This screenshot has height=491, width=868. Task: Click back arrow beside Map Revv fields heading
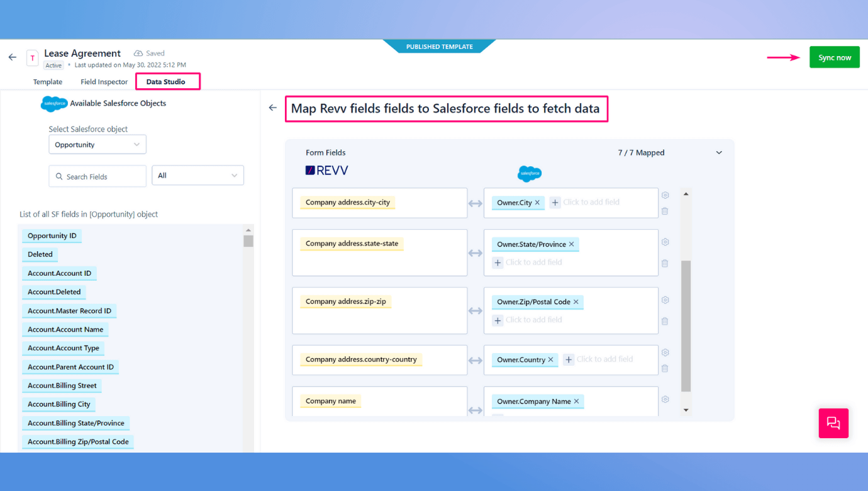point(272,108)
